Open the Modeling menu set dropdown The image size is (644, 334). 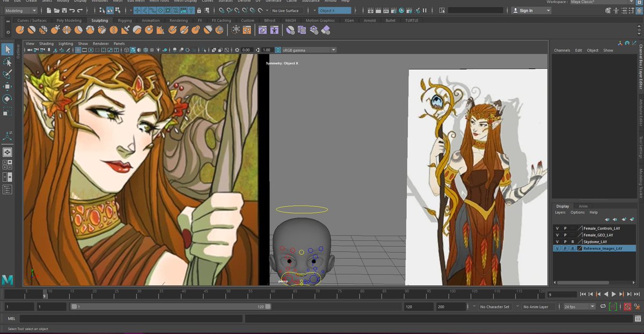tap(20, 11)
